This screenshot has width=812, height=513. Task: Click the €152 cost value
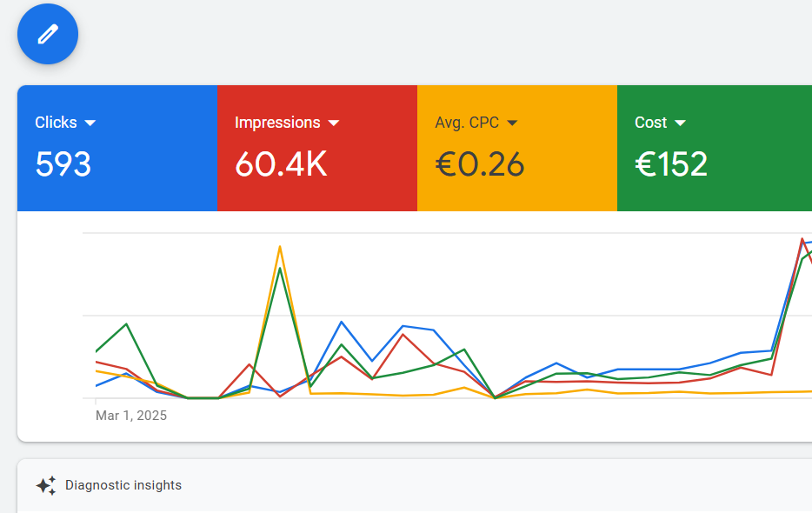[x=671, y=164]
